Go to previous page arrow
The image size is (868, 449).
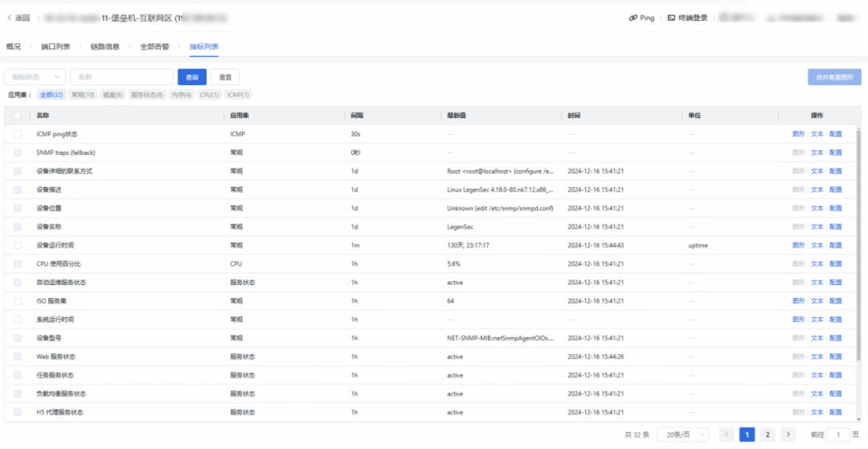coord(727,435)
